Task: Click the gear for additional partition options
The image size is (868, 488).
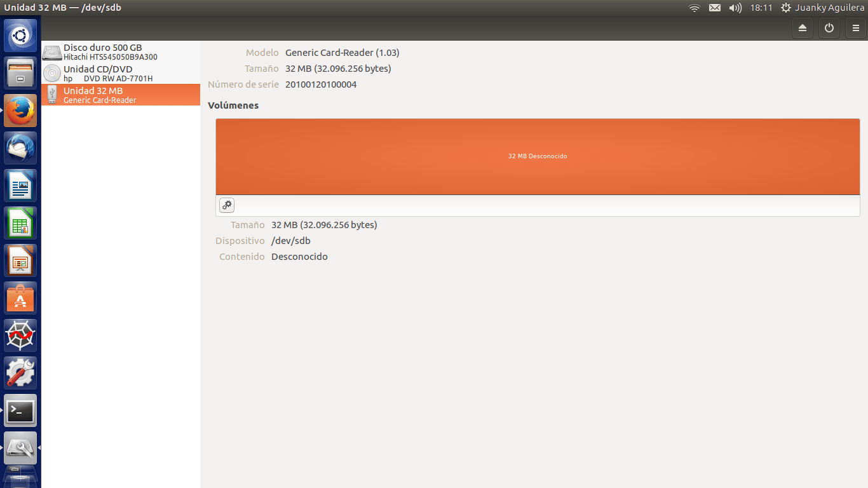Action: pos(227,205)
